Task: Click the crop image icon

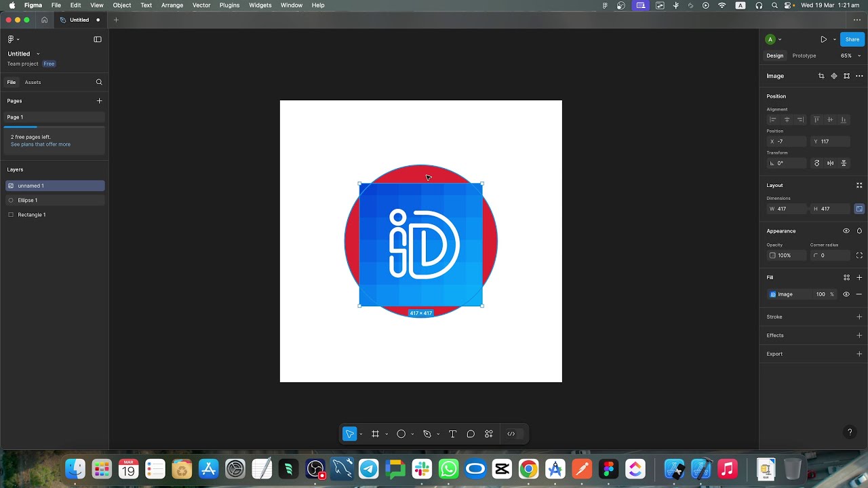Action: (x=821, y=76)
